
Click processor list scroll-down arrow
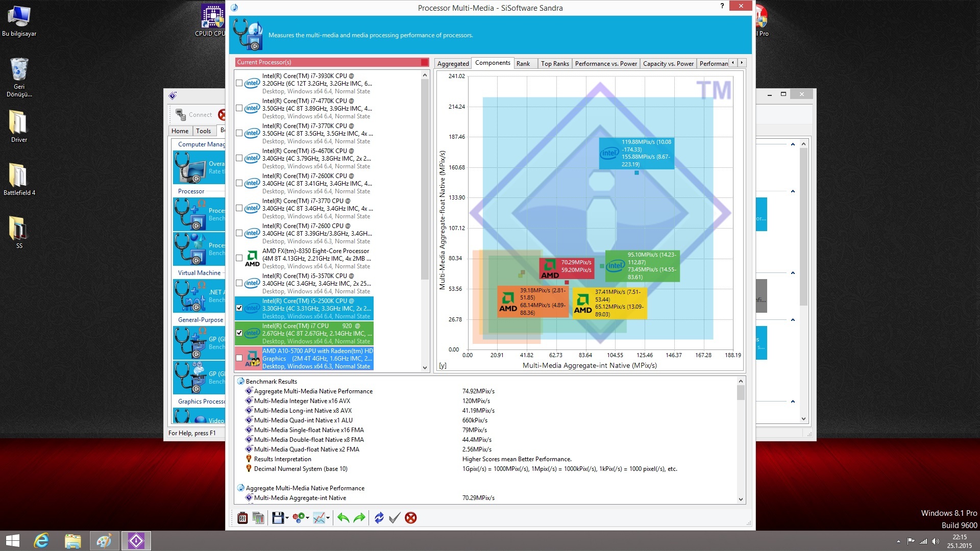click(x=425, y=367)
